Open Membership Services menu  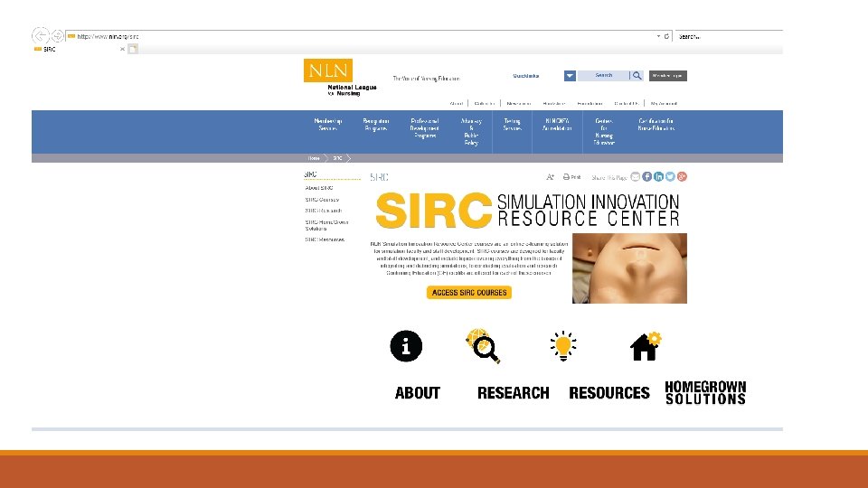click(x=327, y=125)
